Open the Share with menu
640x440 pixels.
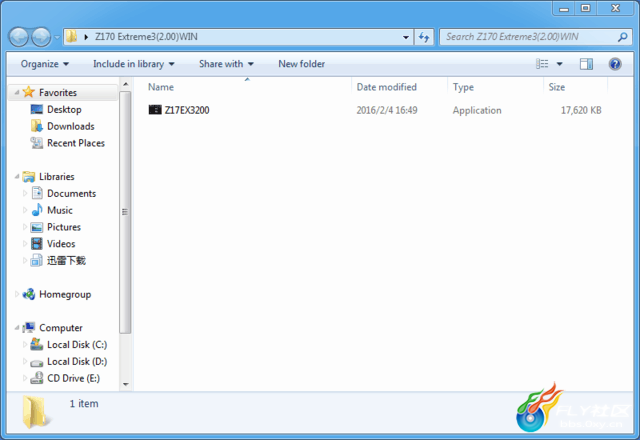226,64
